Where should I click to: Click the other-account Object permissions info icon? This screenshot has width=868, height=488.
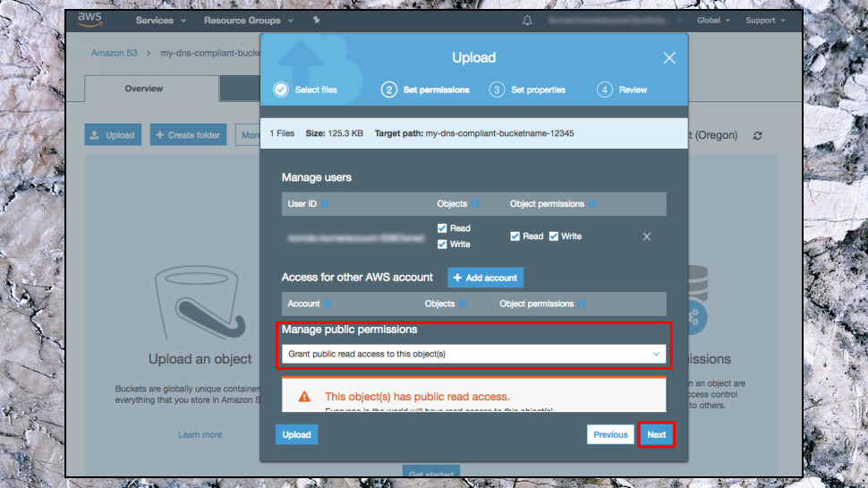pyautogui.click(x=582, y=304)
